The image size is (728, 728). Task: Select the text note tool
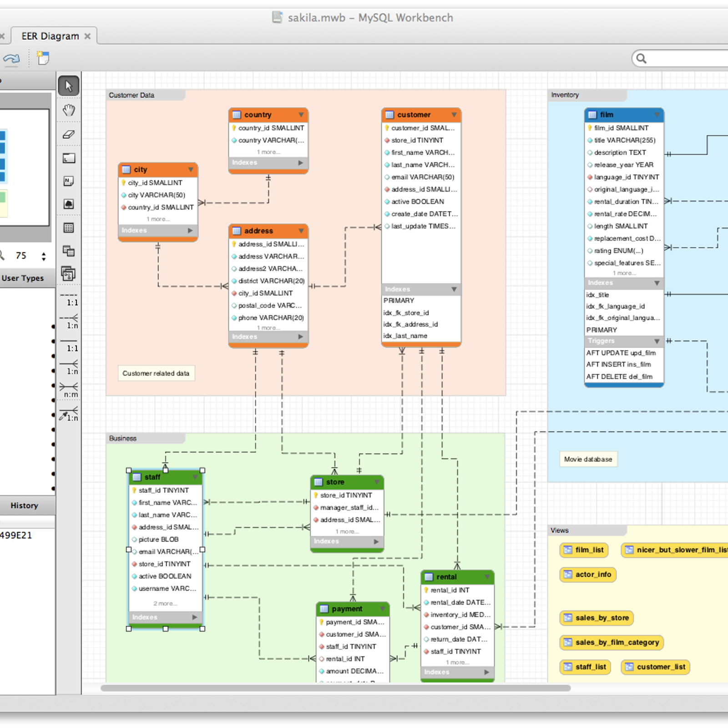(69, 181)
